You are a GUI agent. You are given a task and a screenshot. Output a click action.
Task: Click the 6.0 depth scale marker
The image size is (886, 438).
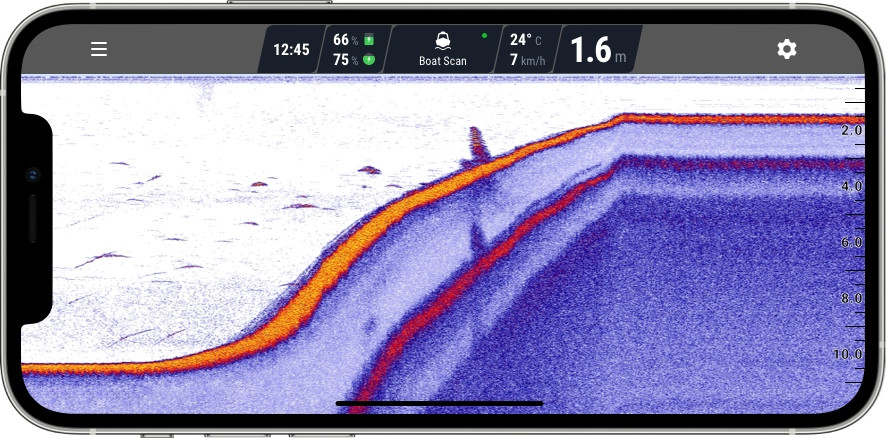[x=851, y=243]
